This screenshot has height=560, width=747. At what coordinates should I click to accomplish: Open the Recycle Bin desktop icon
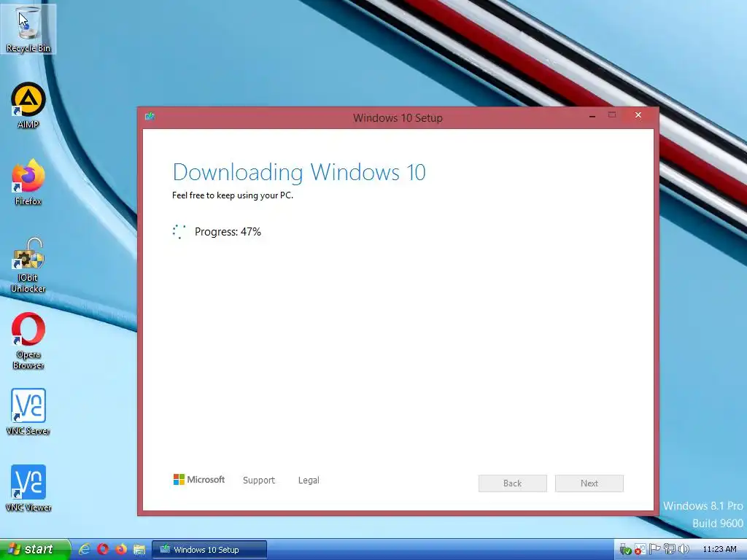coord(28,29)
